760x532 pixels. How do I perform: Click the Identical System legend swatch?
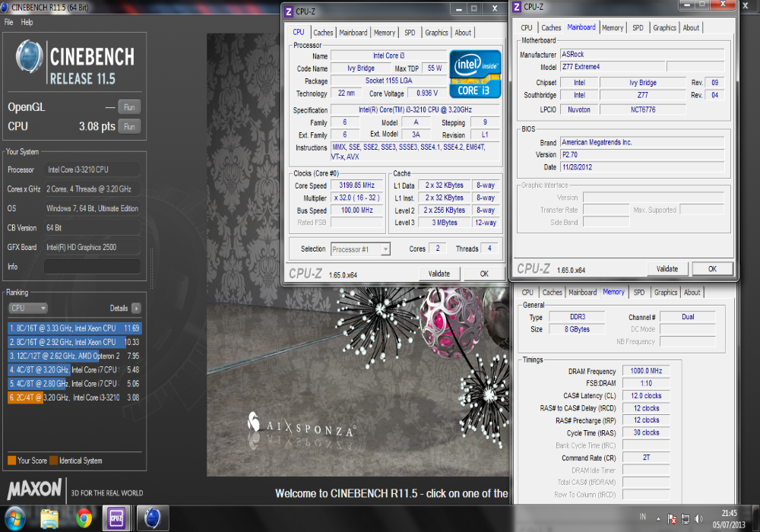tap(53, 461)
